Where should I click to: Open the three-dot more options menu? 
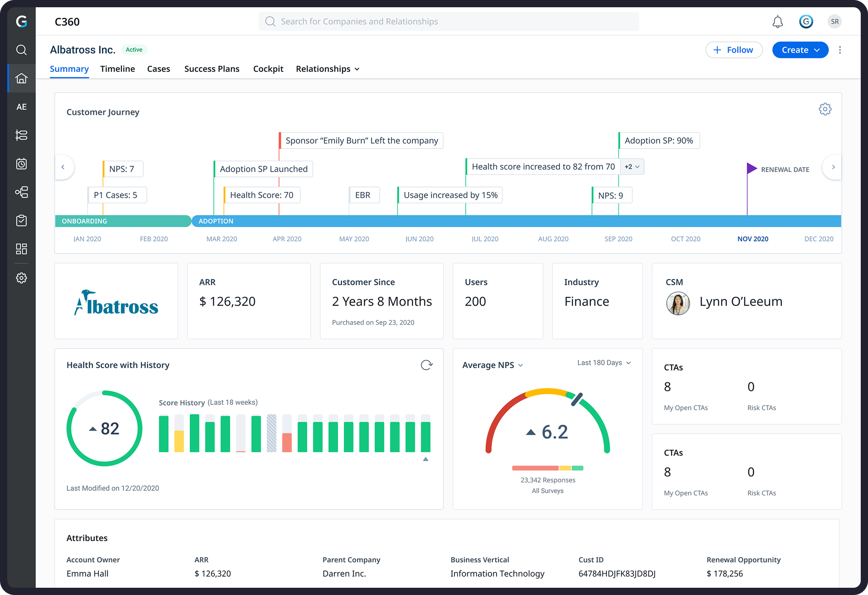(x=840, y=50)
